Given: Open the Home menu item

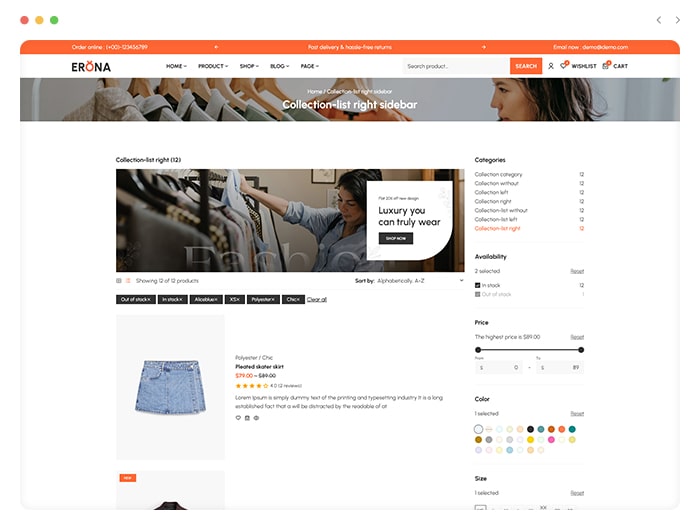Looking at the screenshot, I should click(176, 66).
